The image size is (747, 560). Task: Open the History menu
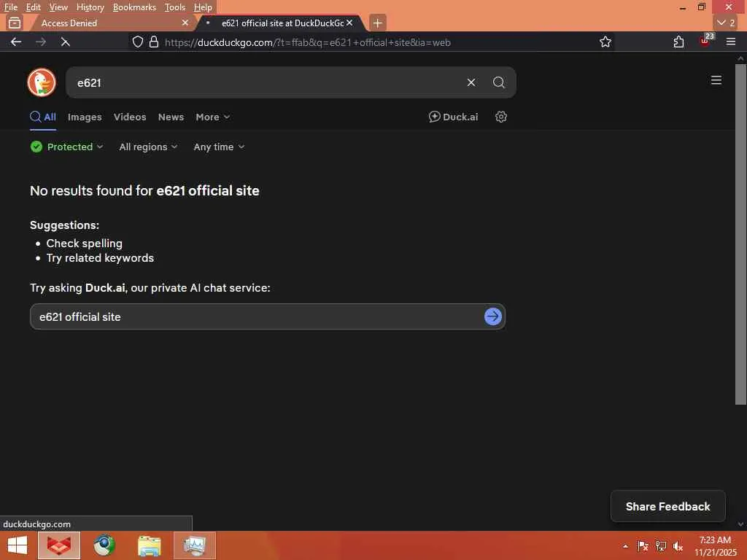(90, 7)
